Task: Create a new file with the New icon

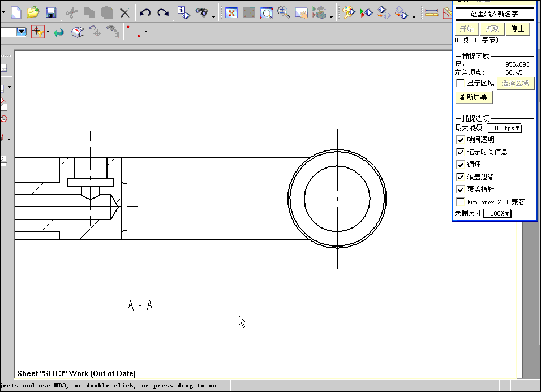Action: pyautogui.click(x=16, y=13)
